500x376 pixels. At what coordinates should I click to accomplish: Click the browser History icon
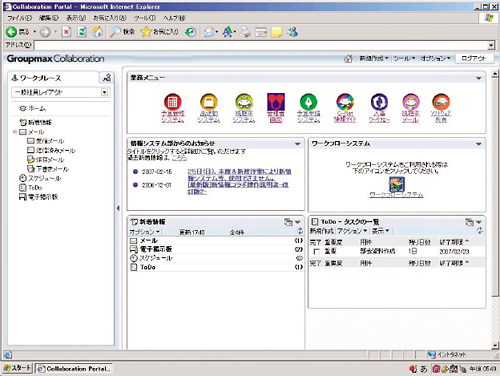pyautogui.click(x=191, y=32)
